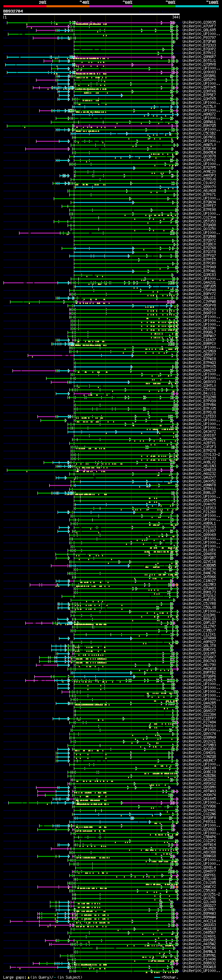Open the UniRef100_Q3MC83 entry
Screen dimensions: 222x980
(199, 275)
